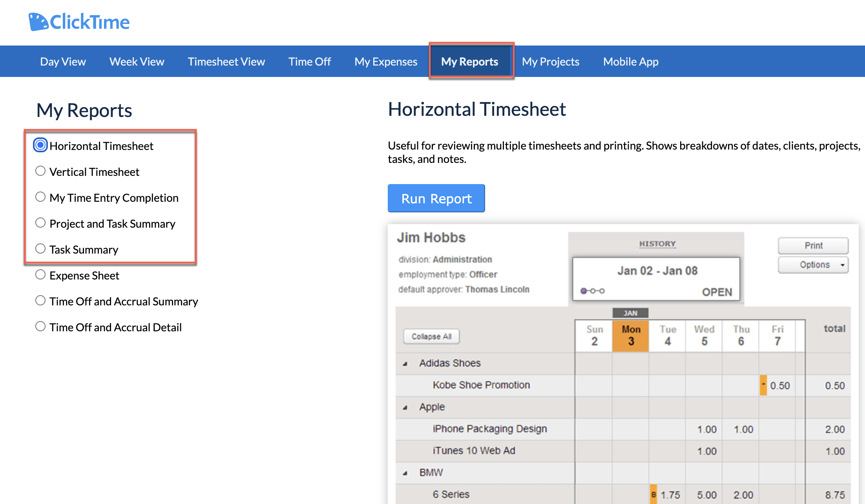Select Time Off and Accrual Detail
Screen dimensions: 865x504
(40, 327)
